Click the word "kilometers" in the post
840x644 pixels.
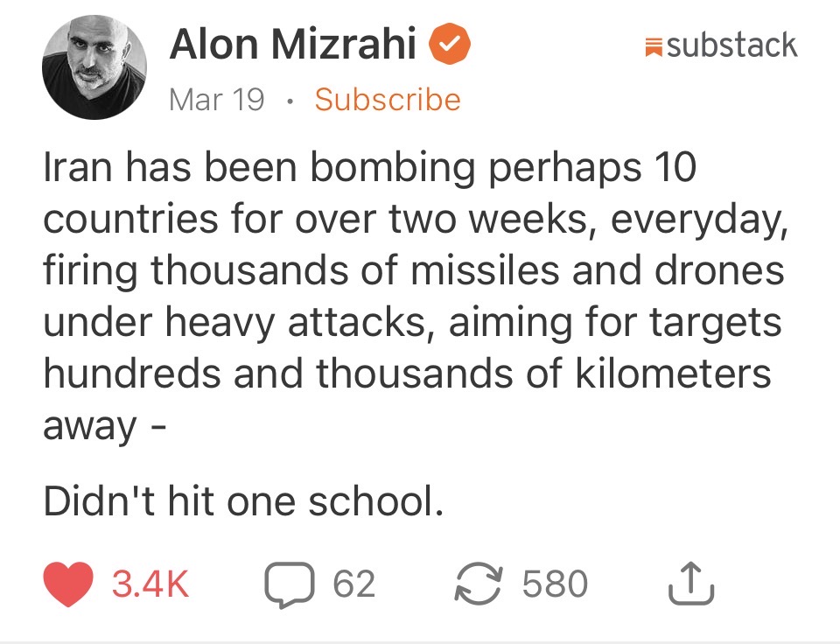pyautogui.click(x=673, y=374)
